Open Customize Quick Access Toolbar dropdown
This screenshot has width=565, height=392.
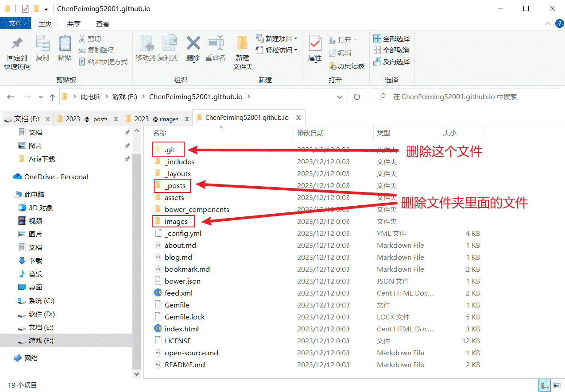tap(46, 9)
